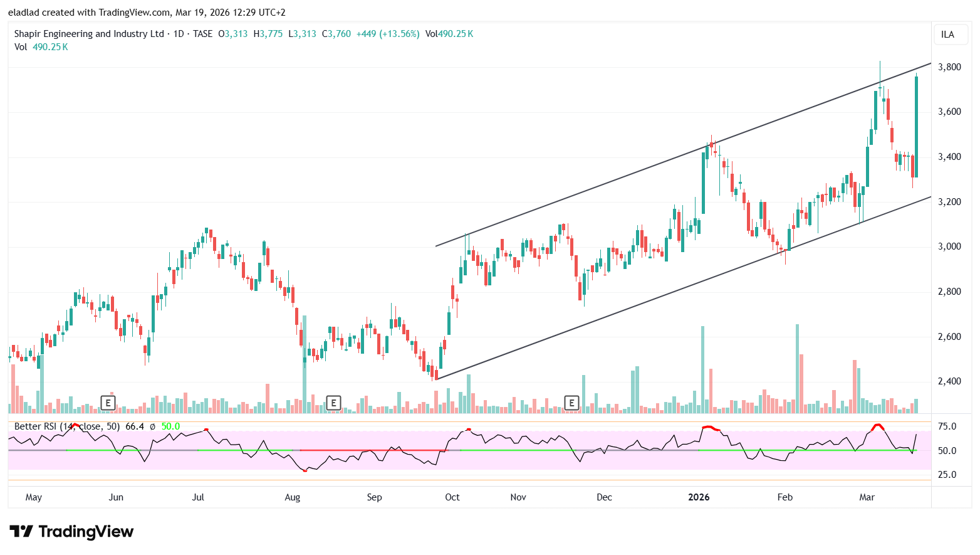The image size is (980, 555).
Task: Select the Vol legend under the symbol name
Action: 41,47
